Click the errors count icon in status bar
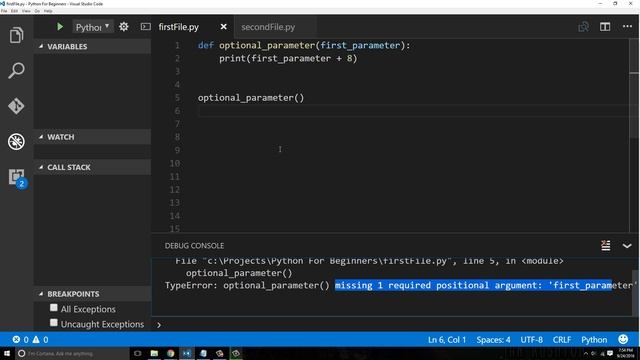The width and height of the screenshot is (640, 360). [x=20, y=340]
